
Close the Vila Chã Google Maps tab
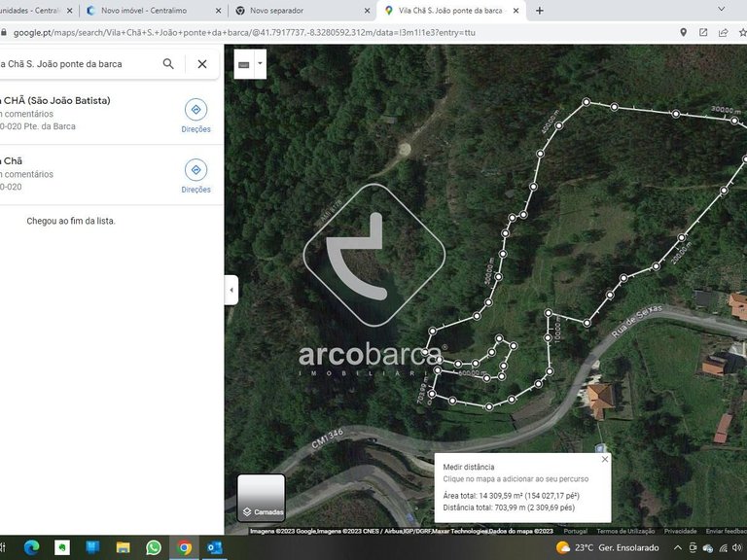516,11
